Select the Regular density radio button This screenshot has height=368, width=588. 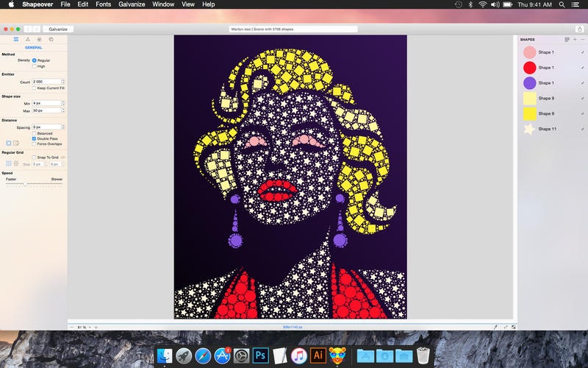click(34, 60)
